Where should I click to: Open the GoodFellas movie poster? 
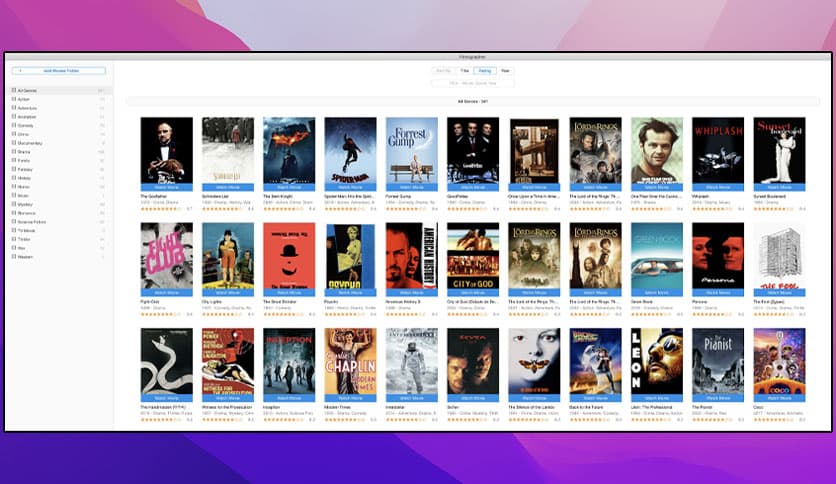pos(473,151)
